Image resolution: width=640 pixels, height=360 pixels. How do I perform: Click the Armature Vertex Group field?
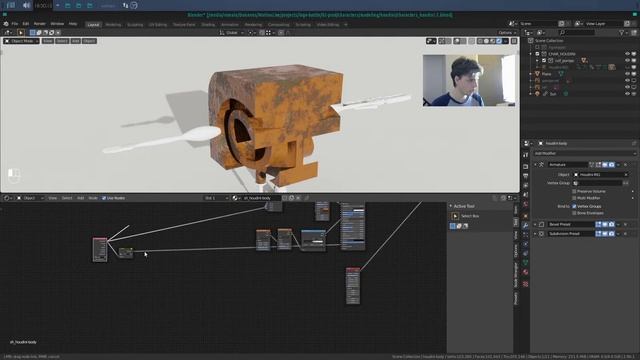click(x=597, y=183)
